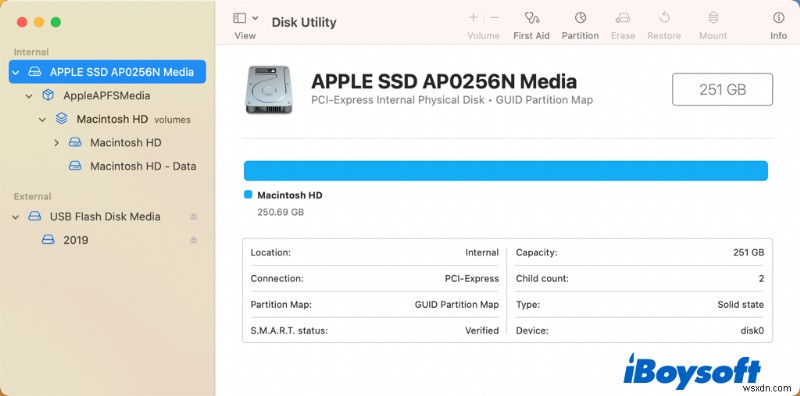Click the Info label in toolbar
The height and width of the screenshot is (396, 800).
[x=779, y=36]
